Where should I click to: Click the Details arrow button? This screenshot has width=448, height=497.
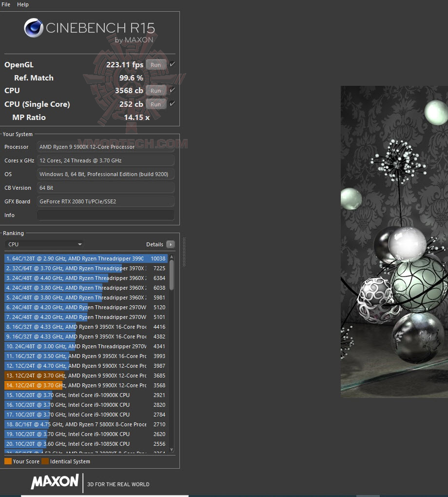(x=171, y=244)
